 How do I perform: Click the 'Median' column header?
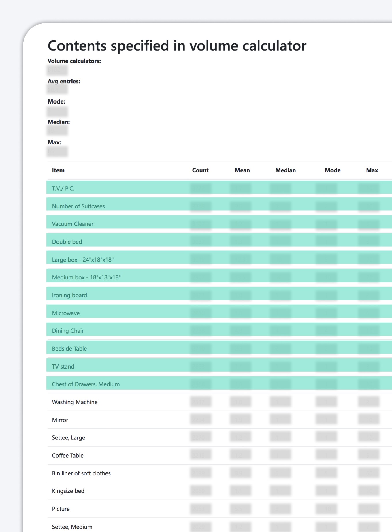(x=286, y=170)
